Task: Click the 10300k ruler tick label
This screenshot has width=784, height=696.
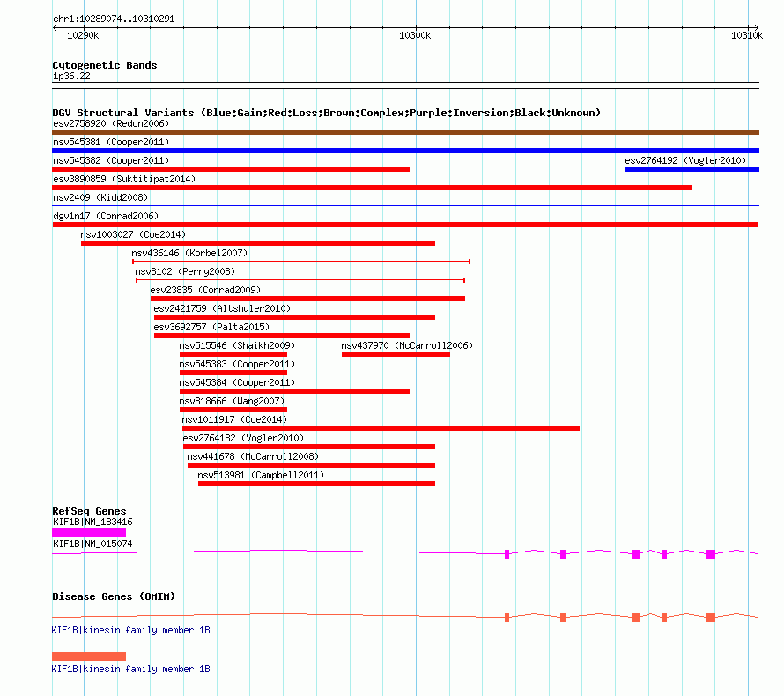Action: click(x=415, y=35)
